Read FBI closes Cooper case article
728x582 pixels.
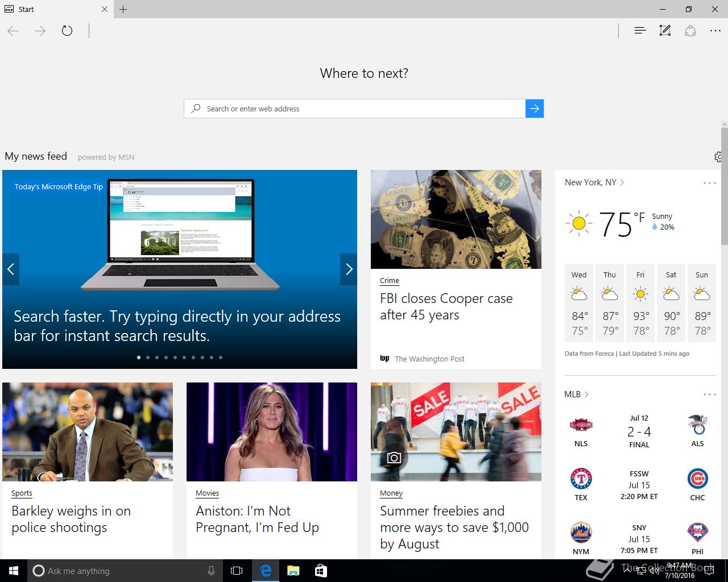(x=446, y=306)
